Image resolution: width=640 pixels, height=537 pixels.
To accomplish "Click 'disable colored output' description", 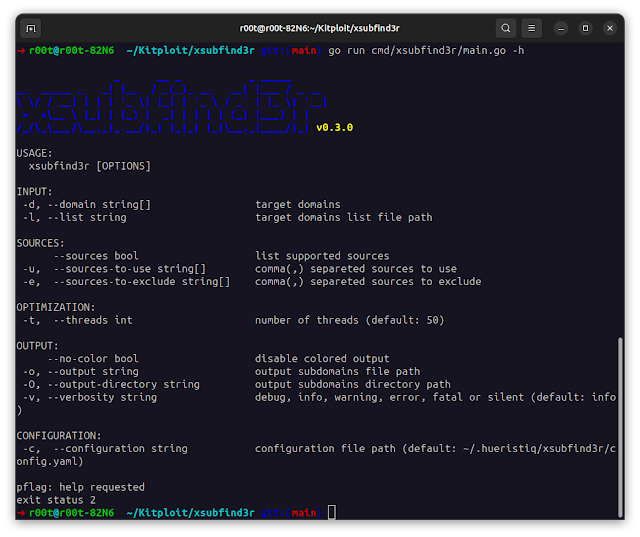I will point(322,359).
